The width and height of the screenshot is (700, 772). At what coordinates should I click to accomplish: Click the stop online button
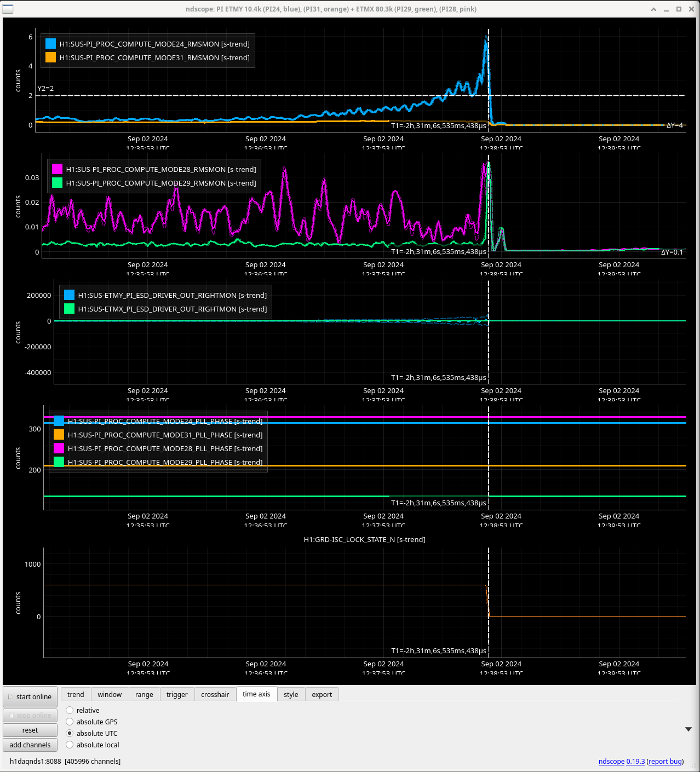tap(30, 715)
